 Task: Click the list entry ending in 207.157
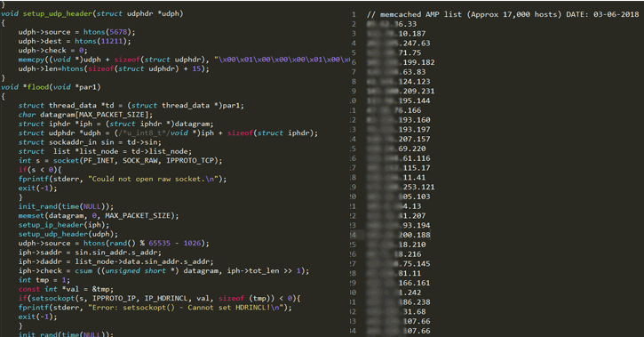point(399,139)
